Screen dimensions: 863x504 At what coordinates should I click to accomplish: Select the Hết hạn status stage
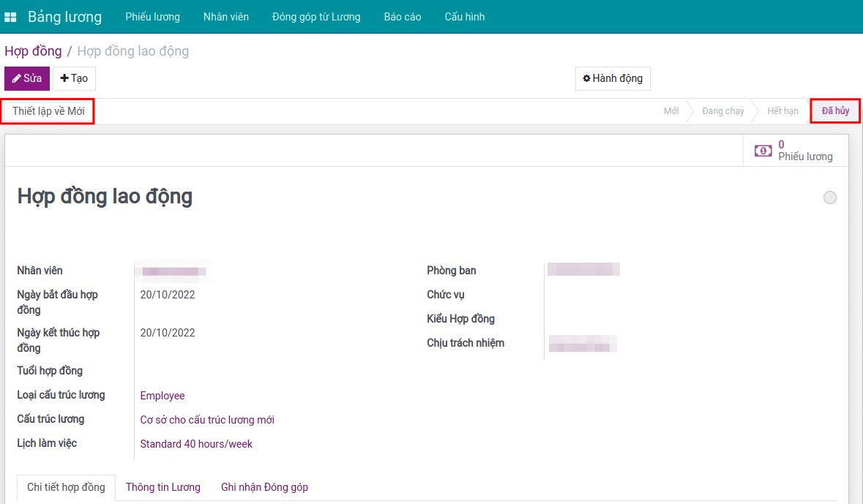(782, 111)
